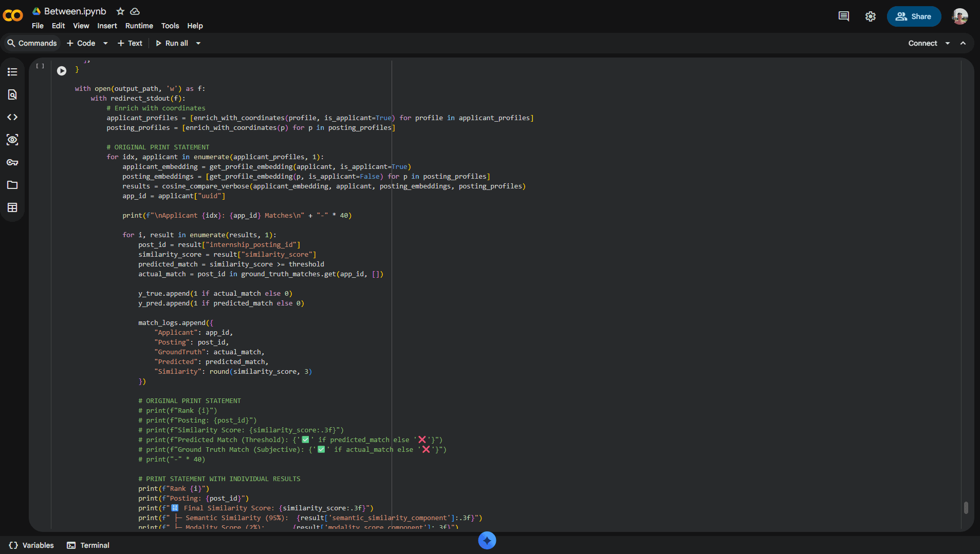Open the Connect options dropdown arrow
The height and width of the screenshot is (554, 980).
(x=948, y=43)
